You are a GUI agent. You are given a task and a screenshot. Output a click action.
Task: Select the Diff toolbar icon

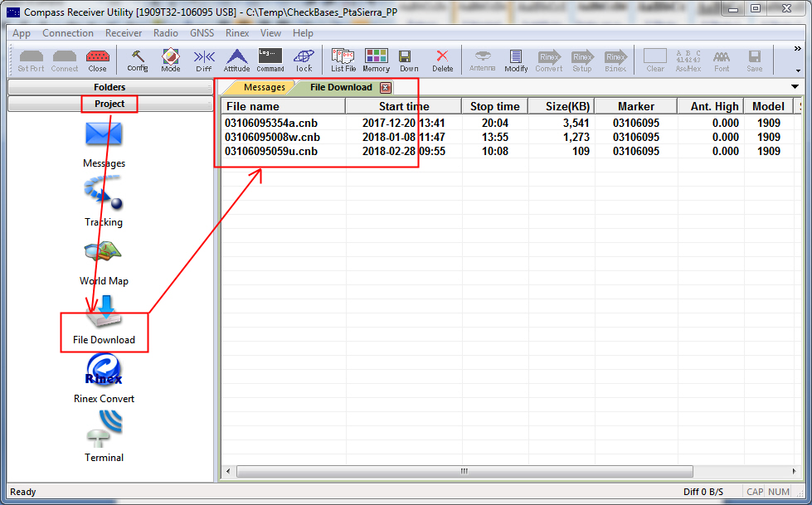pos(204,61)
